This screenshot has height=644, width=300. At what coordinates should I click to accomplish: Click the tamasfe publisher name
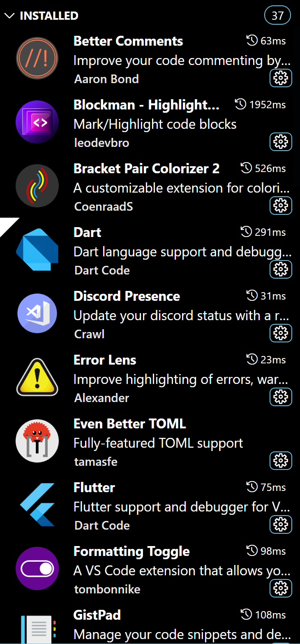click(x=95, y=461)
